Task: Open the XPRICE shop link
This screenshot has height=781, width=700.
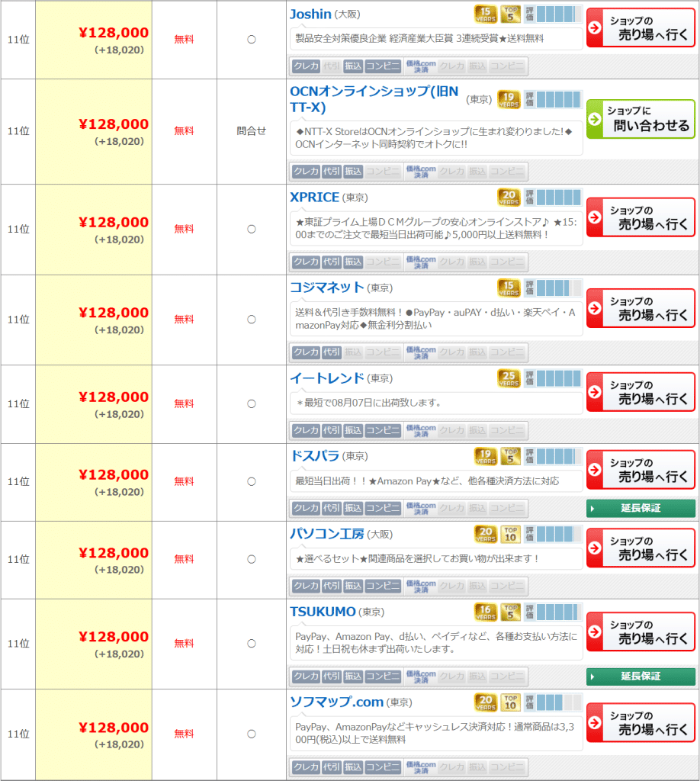Action: (315, 198)
